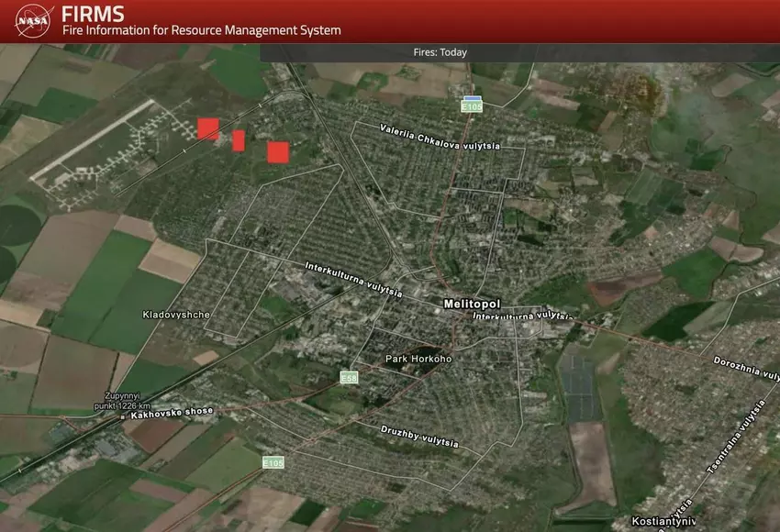Select the red fire marker farthest from the airfield
This screenshot has height=532, width=780.
(x=278, y=152)
